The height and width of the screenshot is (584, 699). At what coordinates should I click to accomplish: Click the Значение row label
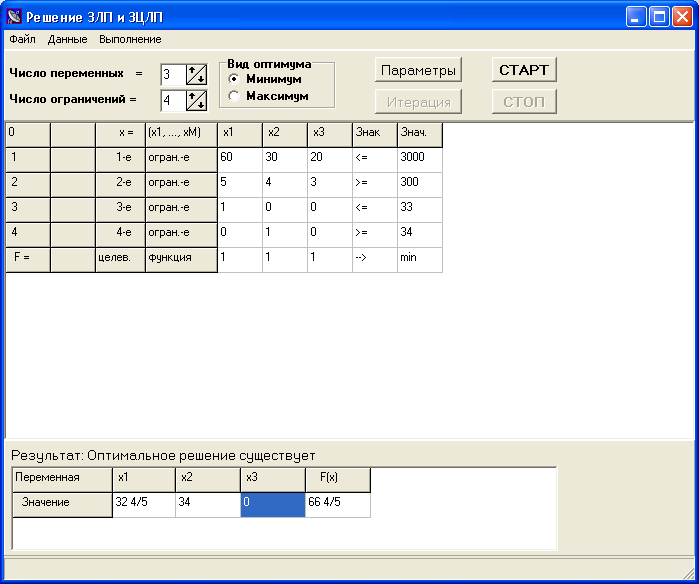[x=62, y=505]
